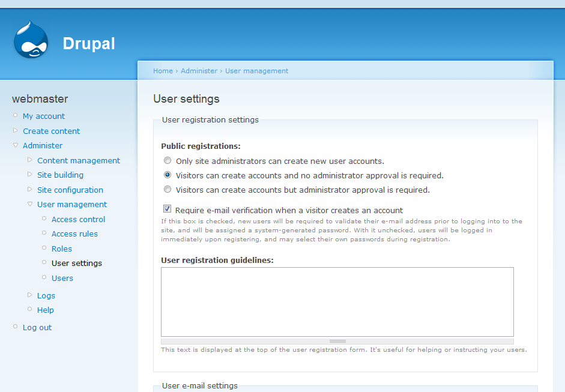Click the Users bullet icon
Image resolution: width=565 pixels, height=392 pixels.
click(x=44, y=277)
